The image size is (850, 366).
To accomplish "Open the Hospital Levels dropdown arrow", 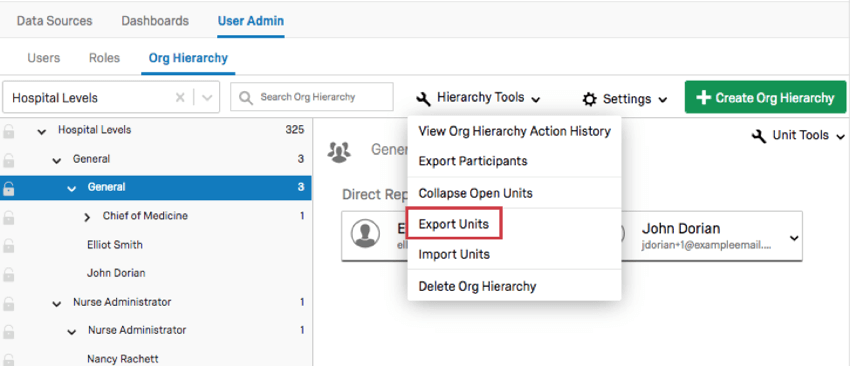I will 207,98.
